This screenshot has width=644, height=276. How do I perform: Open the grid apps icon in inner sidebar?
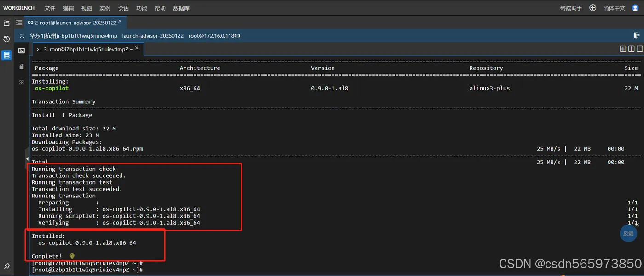click(22, 83)
